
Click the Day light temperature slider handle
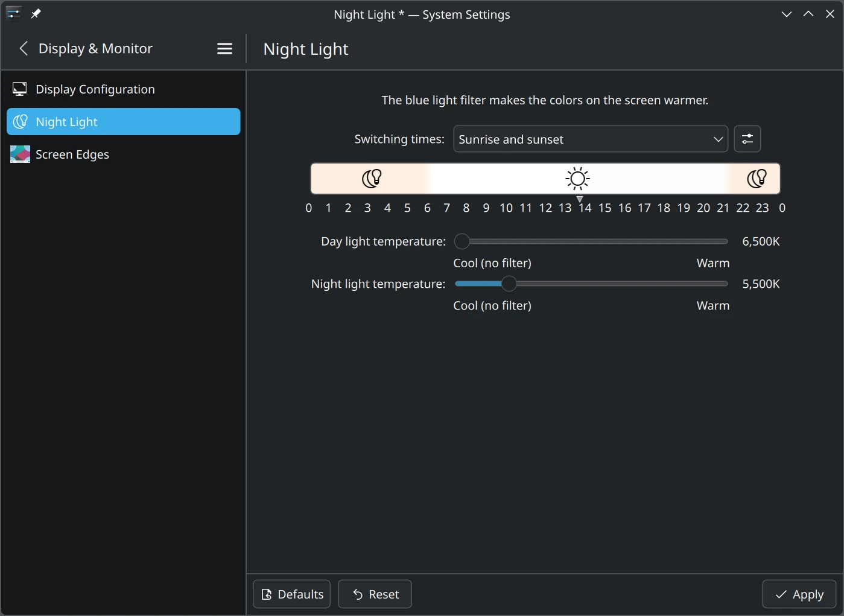(462, 241)
